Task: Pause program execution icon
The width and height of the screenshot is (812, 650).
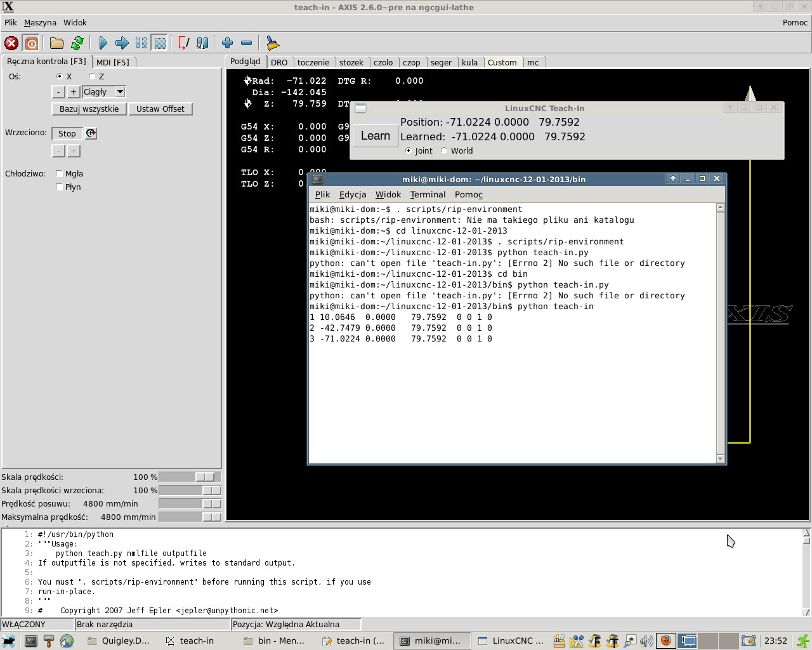Action: (x=141, y=43)
